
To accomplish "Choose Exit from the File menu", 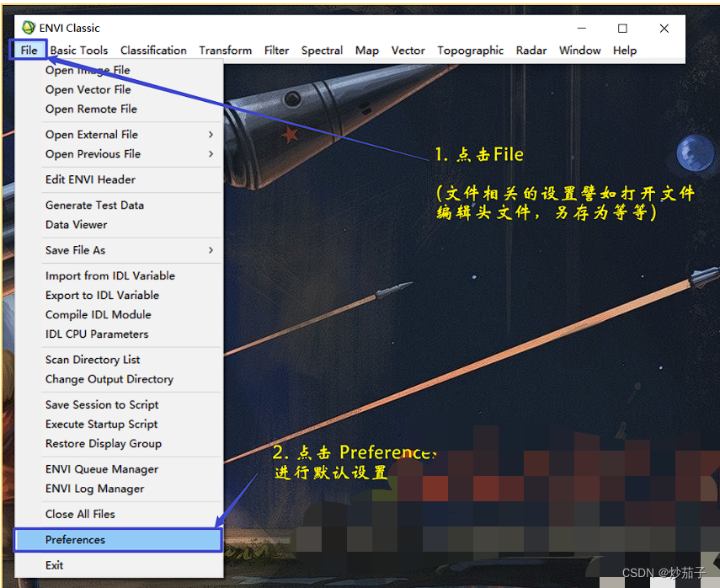I will tap(119, 565).
